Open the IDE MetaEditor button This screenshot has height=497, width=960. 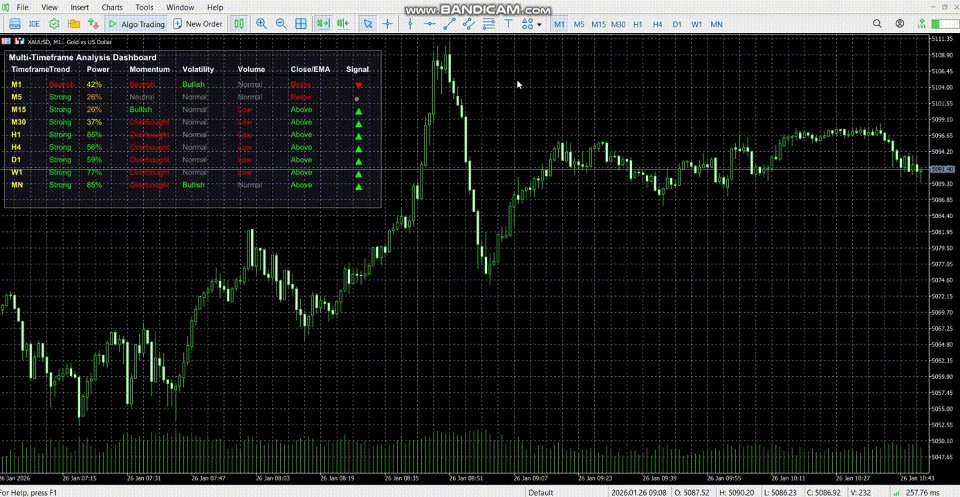(x=34, y=24)
